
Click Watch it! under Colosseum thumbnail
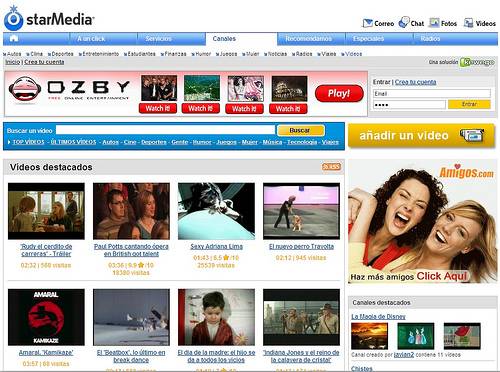pyautogui.click(x=288, y=109)
